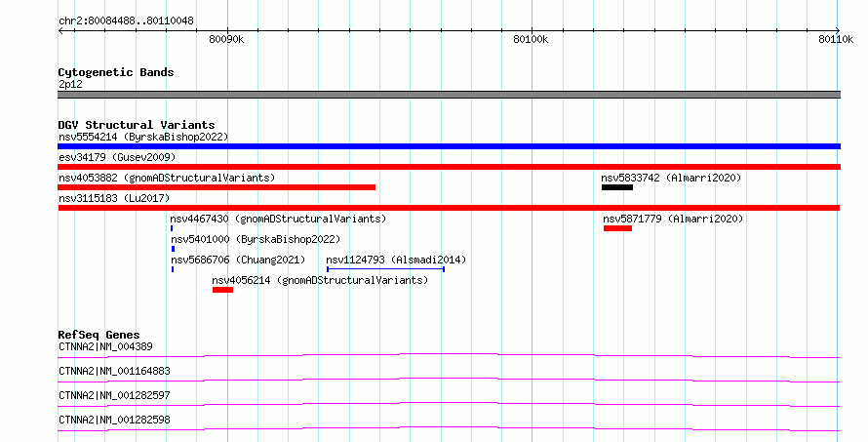This screenshot has height=442, width=868.
Task: Open variant label nsv1124793 (Alsmadi2014)
Action: tap(396, 260)
